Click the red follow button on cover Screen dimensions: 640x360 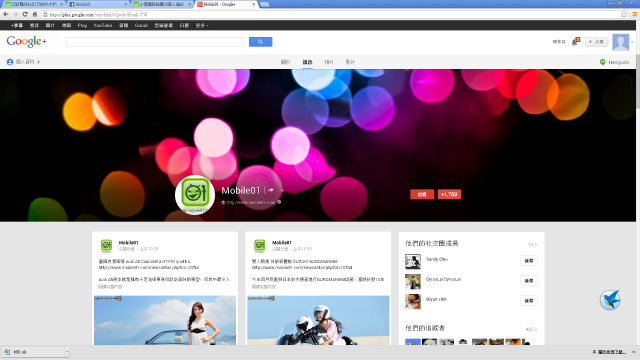click(x=422, y=194)
